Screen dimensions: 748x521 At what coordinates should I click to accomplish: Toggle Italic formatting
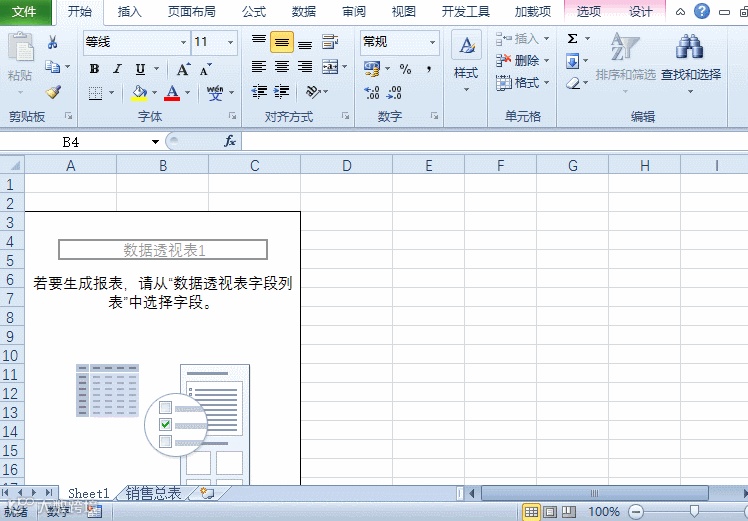pyautogui.click(x=117, y=69)
